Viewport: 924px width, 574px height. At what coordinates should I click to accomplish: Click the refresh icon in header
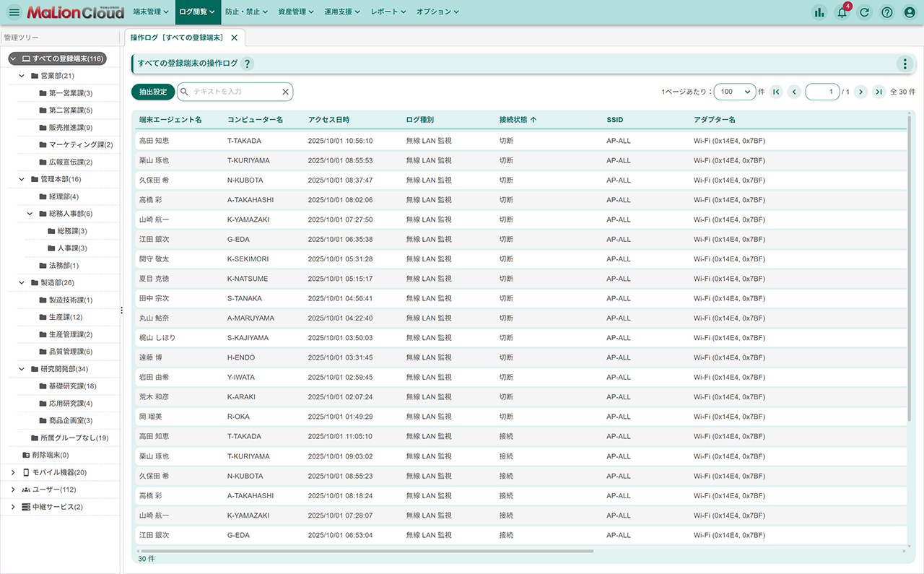tap(864, 12)
